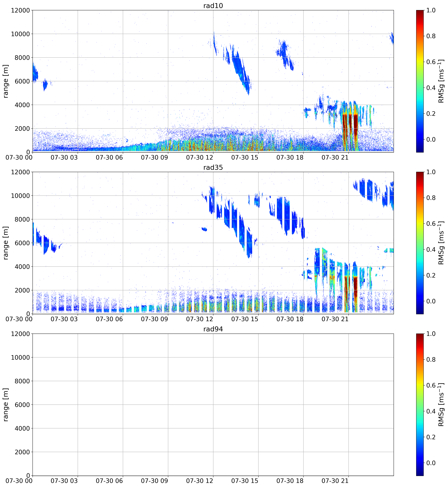Select the rad10 colorbar
The image size is (448, 487).
[x=420, y=81]
